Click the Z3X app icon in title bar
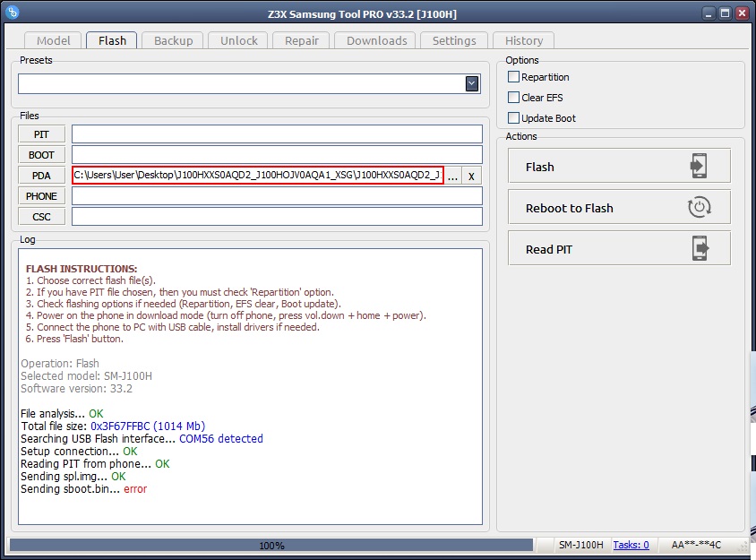756x560 pixels. (12, 12)
